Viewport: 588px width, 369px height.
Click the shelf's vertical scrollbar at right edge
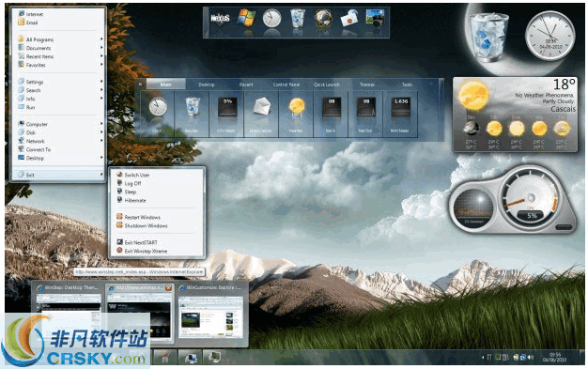coord(441,109)
